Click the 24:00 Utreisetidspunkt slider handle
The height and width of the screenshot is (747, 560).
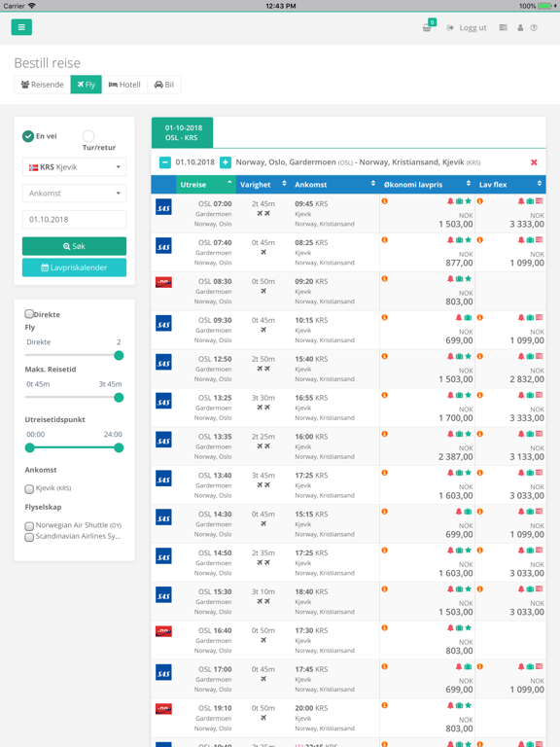[x=119, y=447]
